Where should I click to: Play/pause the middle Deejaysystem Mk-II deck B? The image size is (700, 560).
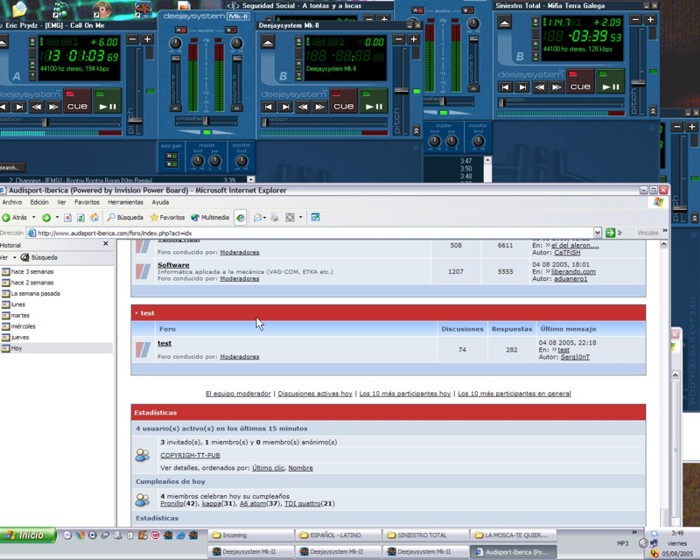pyautogui.click(x=374, y=101)
